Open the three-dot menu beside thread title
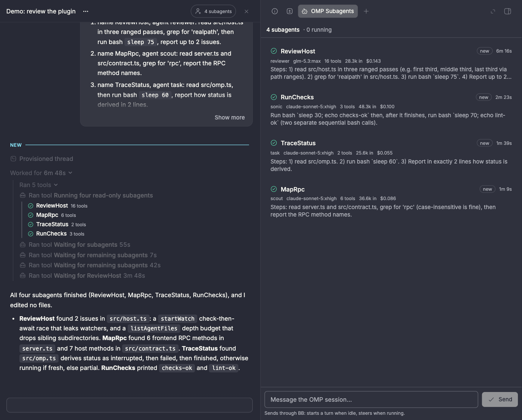522x420 pixels. click(86, 11)
